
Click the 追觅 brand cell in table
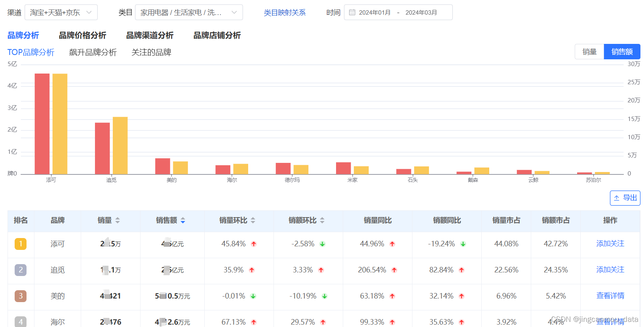(x=57, y=270)
